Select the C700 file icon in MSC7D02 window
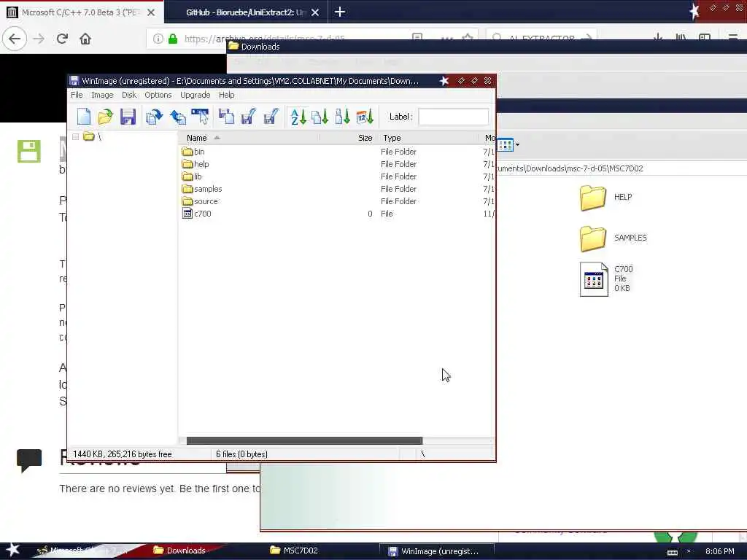The height and width of the screenshot is (560, 747). tap(594, 279)
